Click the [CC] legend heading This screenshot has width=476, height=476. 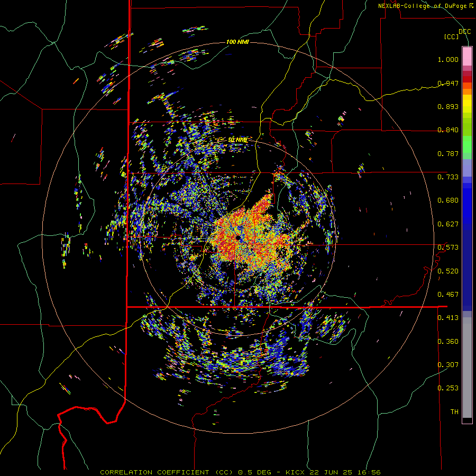click(451, 36)
